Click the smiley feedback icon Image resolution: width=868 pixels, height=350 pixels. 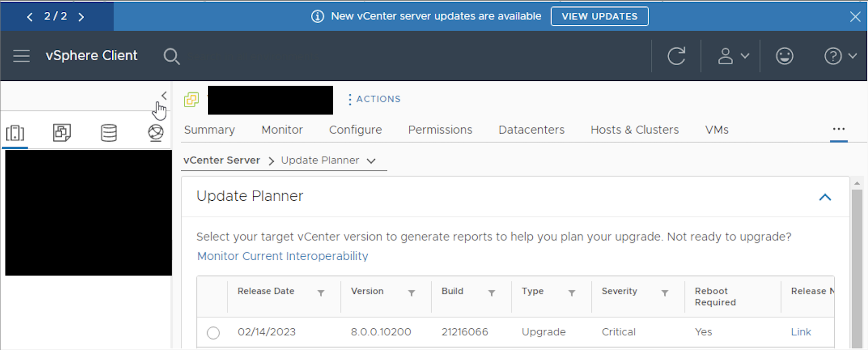click(785, 56)
